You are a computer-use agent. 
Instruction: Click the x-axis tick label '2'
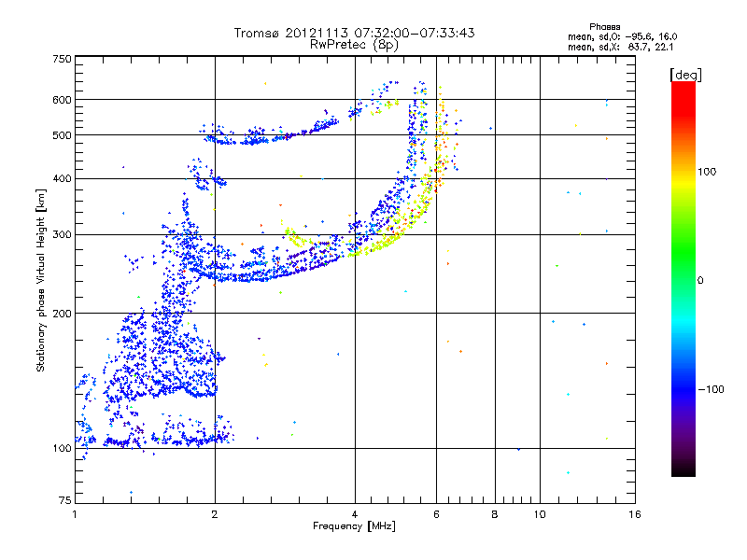pyautogui.click(x=215, y=514)
